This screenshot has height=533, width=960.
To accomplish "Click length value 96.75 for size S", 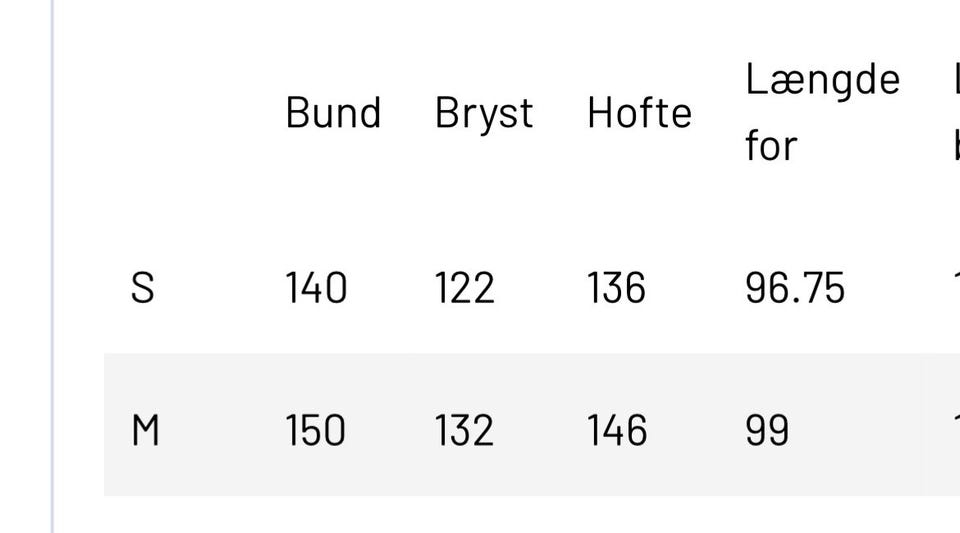I will pos(795,288).
